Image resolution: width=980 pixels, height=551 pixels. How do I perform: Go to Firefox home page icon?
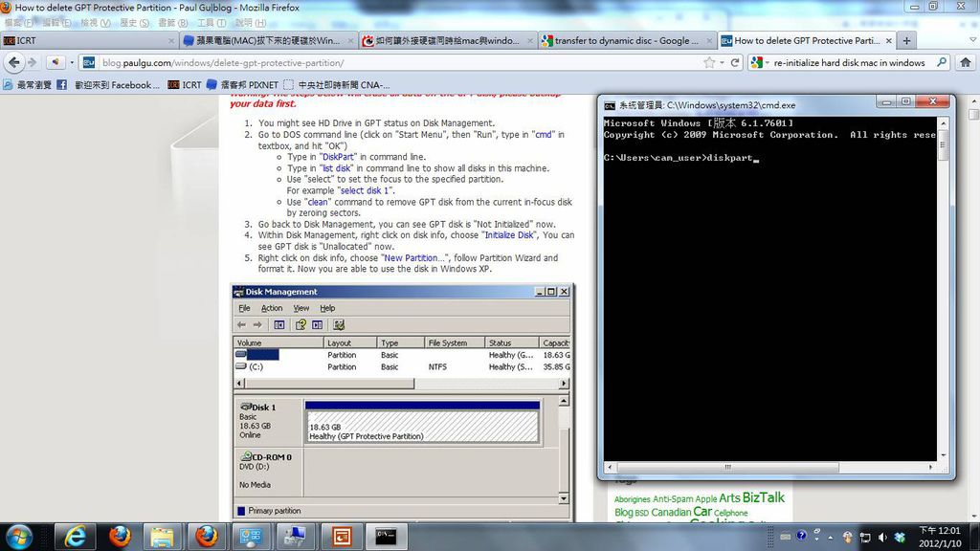coord(966,62)
